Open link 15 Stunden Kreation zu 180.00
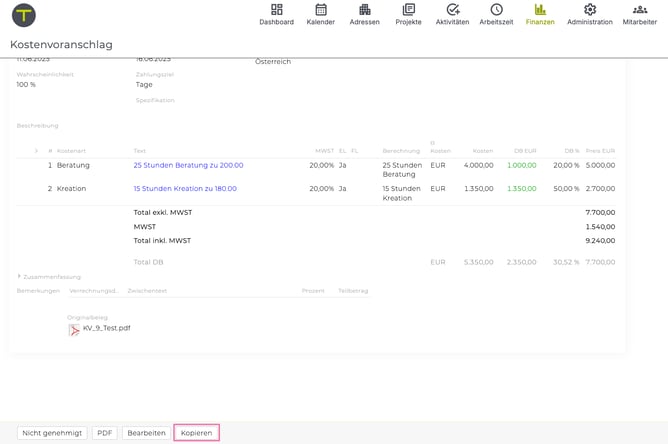This screenshot has height=444, width=668. (x=185, y=188)
